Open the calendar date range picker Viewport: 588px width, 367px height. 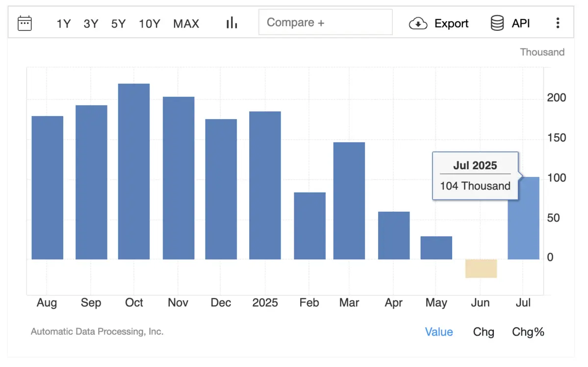(25, 23)
